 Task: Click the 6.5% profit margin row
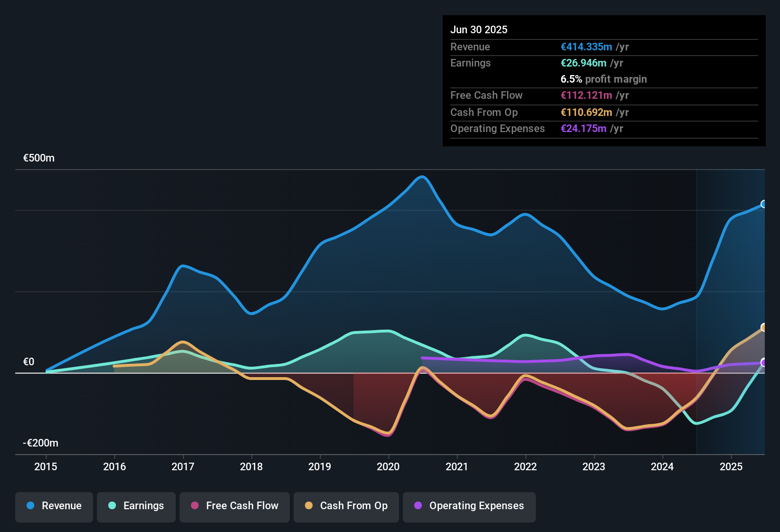603,79
